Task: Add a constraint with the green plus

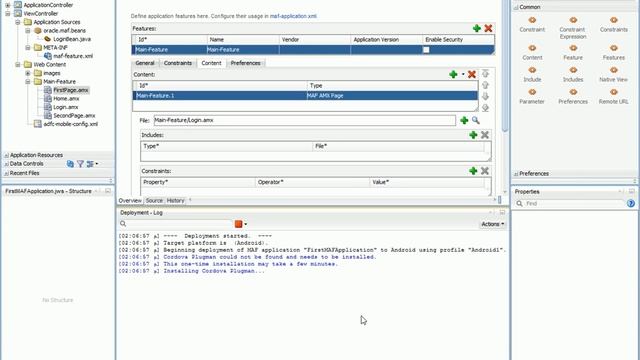Action: (x=473, y=171)
